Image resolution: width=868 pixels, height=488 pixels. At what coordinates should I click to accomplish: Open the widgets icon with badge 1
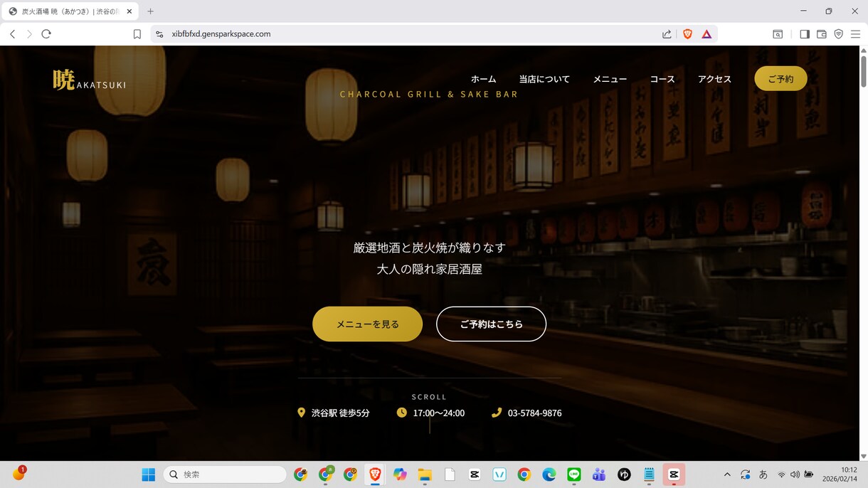[18, 474]
